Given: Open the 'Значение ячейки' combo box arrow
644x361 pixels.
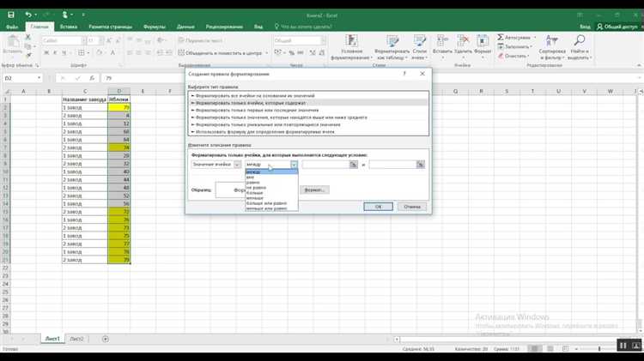Looking at the screenshot, I should (x=237, y=165).
